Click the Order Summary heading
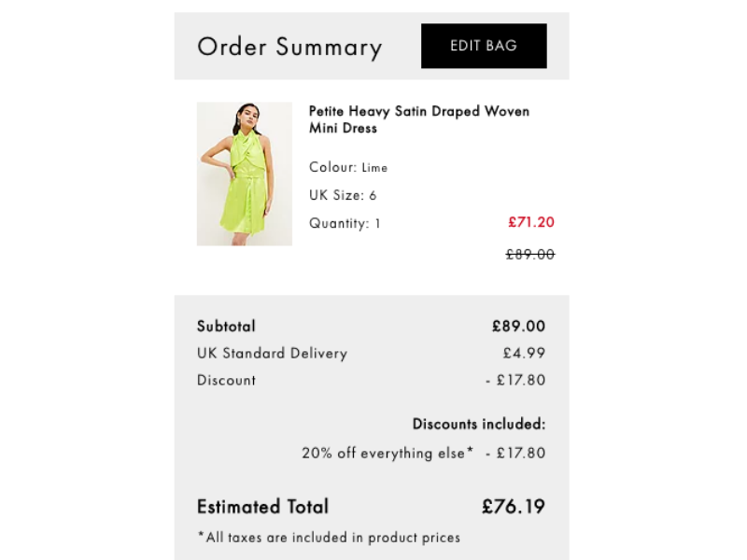Viewport: 747px width, 560px height. (x=289, y=48)
